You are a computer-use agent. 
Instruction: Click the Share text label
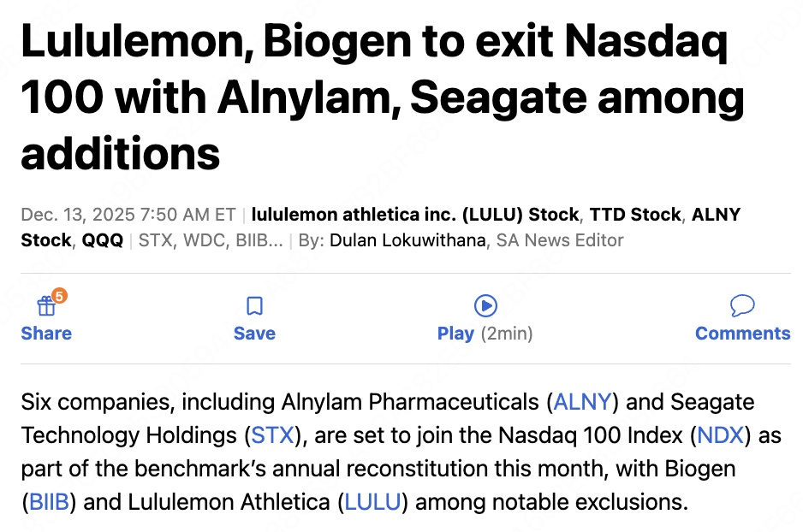pos(46,334)
